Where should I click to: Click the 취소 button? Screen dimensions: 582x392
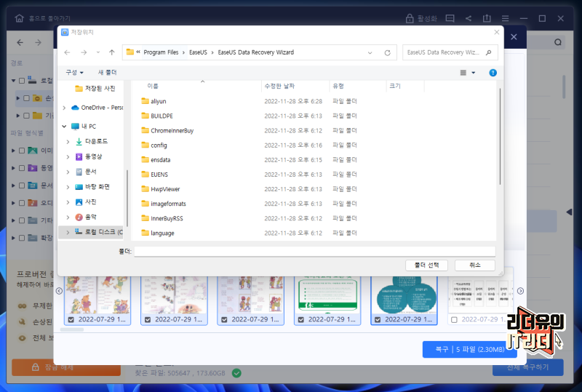coord(475,265)
